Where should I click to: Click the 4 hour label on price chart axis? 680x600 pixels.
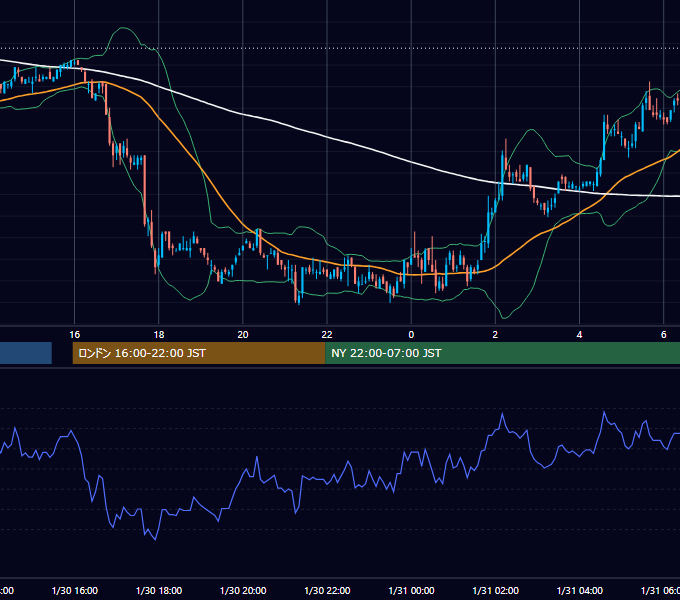[x=579, y=334]
